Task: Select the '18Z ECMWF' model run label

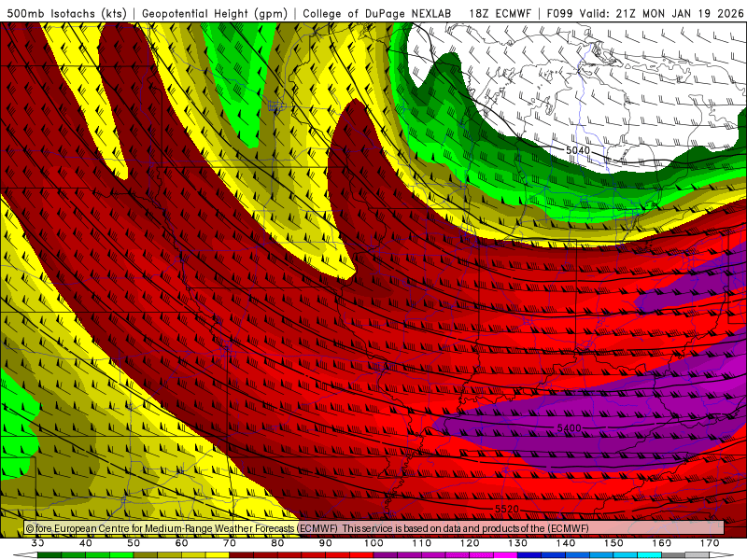Action: tap(500, 13)
